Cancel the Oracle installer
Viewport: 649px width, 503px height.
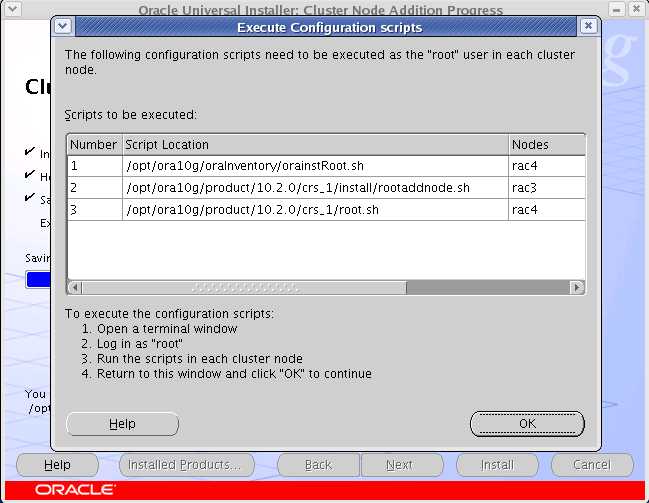coord(592,465)
